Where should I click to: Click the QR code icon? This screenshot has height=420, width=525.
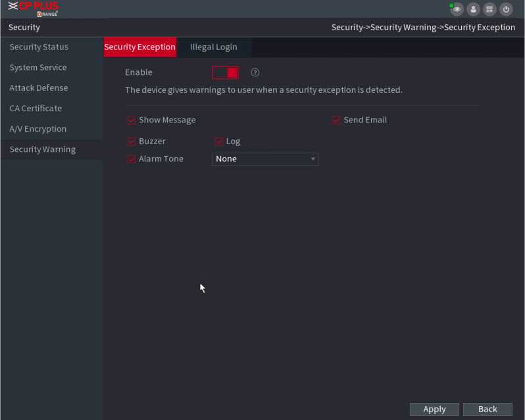click(x=489, y=9)
